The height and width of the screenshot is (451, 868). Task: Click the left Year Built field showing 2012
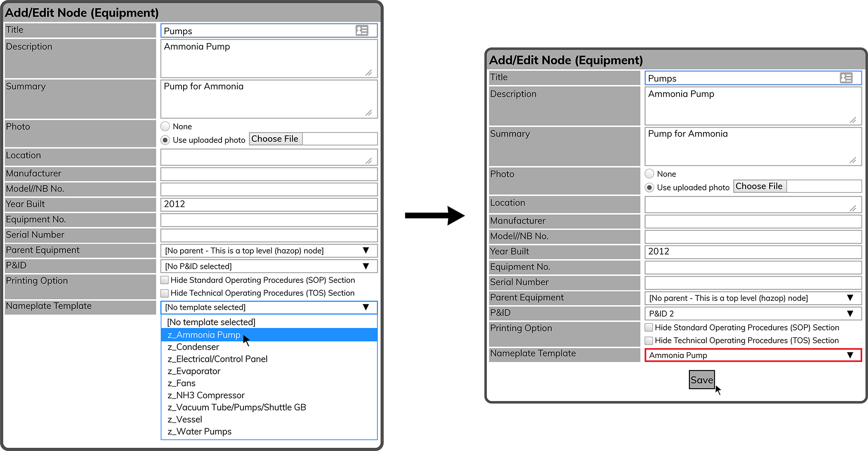(x=269, y=204)
